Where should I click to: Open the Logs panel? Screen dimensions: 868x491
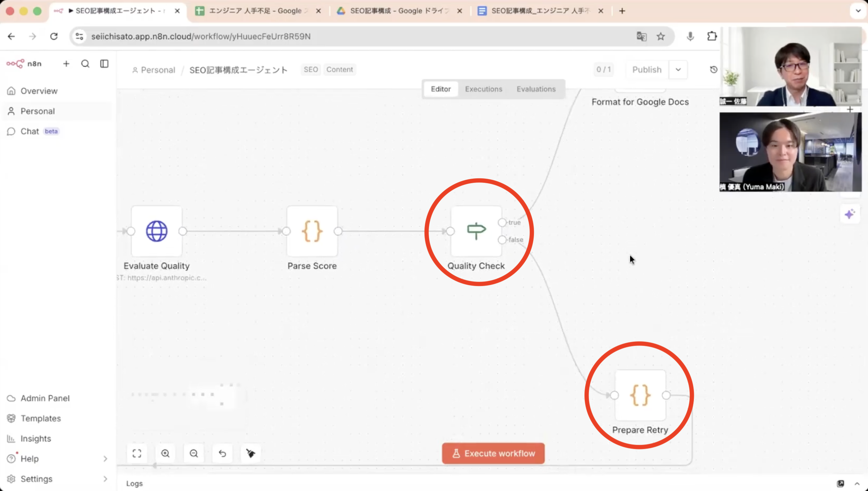pyautogui.click(x=134, y=483)
